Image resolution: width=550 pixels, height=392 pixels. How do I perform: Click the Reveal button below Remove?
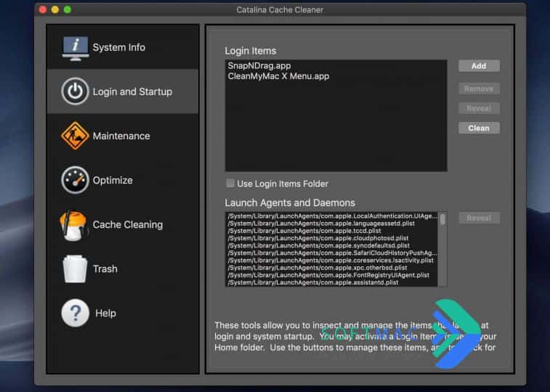pos(479,108)
